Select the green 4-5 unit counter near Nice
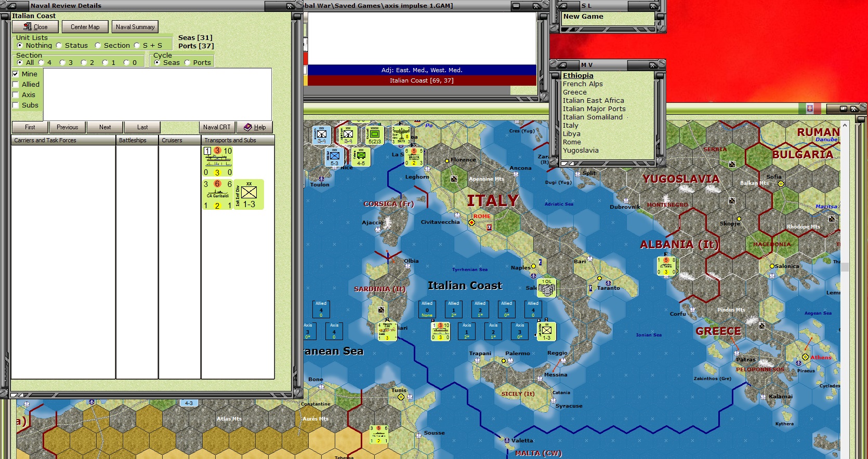 click(x=361, y=157)
